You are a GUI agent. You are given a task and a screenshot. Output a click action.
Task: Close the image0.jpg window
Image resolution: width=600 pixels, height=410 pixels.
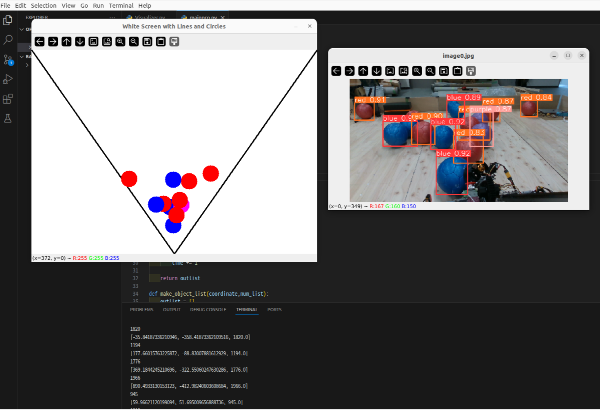(582, 55)
